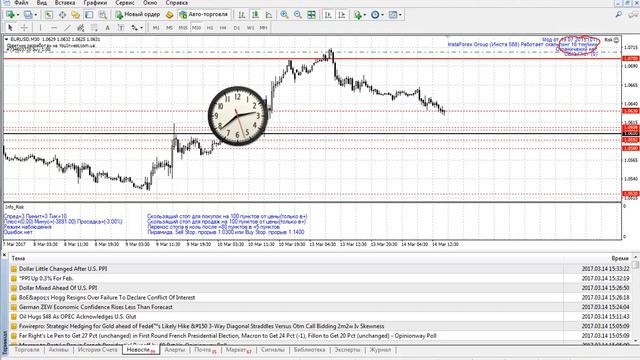Switch timeframe to M5
This screenshot has width=640, height=360.
coord(169,28)
